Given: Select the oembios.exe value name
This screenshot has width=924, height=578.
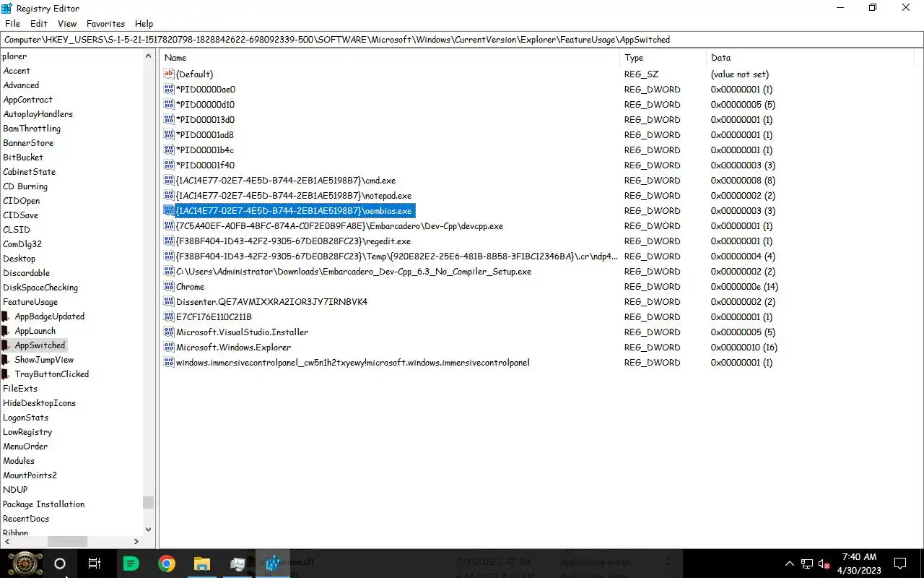Looking at the screenshot, I should [x=294, y=211].
